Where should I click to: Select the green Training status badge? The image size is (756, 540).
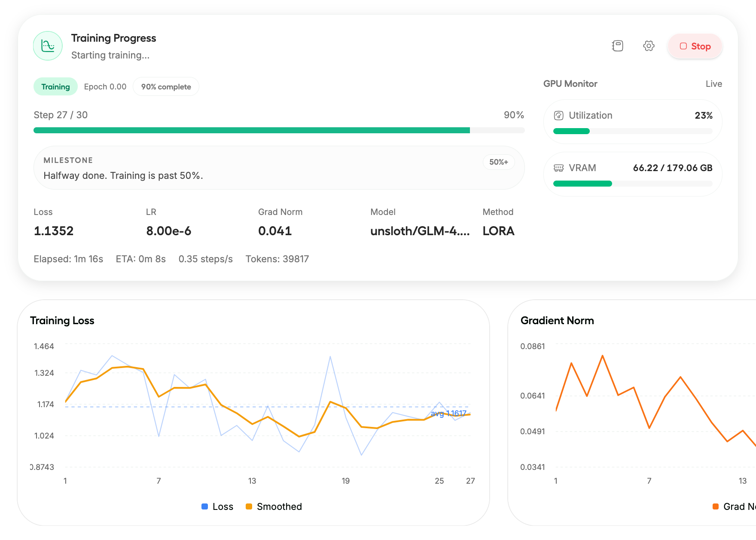click(x=55, y=86)
